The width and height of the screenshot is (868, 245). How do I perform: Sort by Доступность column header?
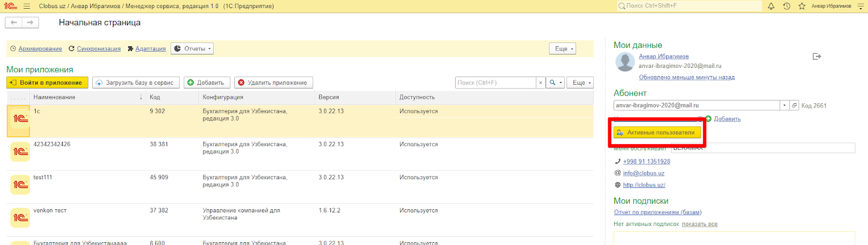(494, 97)
